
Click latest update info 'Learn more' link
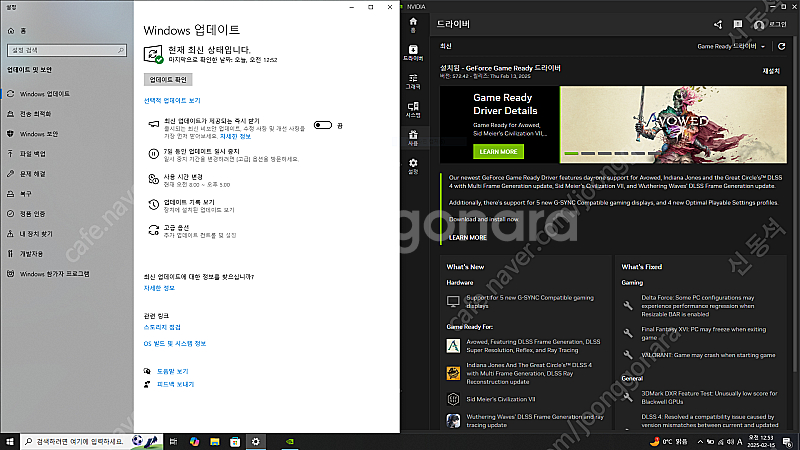159,288
